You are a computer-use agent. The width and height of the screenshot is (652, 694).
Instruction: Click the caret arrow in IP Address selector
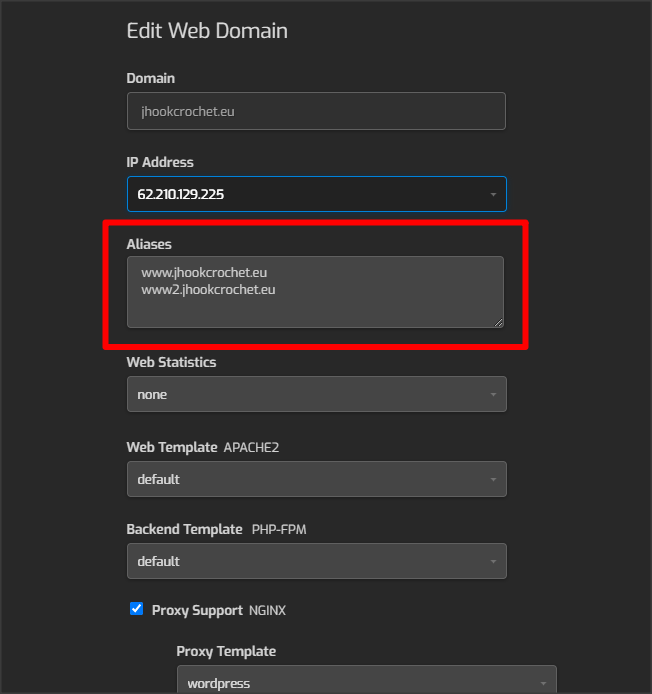point(493,195)
